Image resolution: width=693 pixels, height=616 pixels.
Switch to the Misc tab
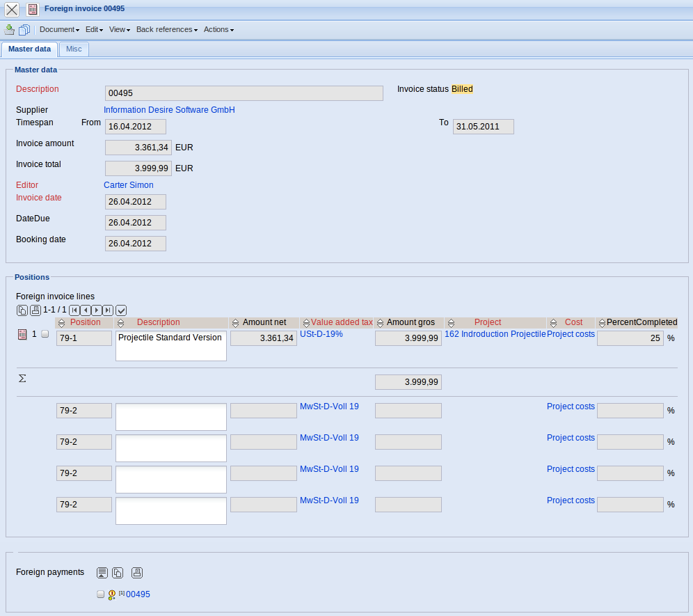tap(74, 49)
